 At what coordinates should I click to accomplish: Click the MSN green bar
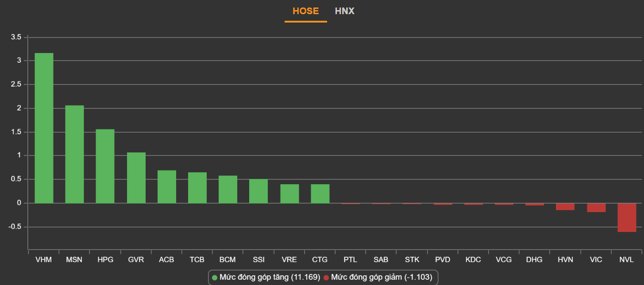coord(74,154)
